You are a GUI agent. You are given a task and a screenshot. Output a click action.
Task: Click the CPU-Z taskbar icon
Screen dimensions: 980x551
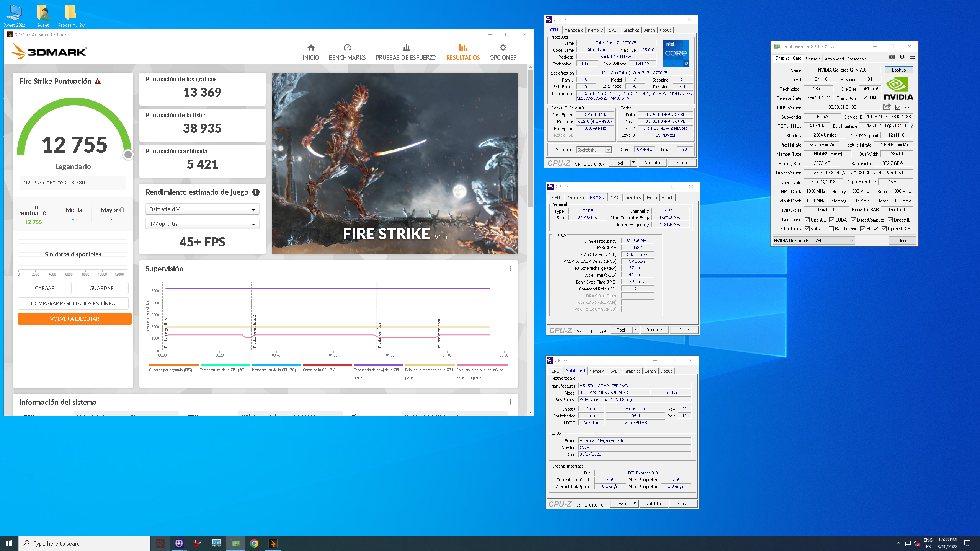pyautogui.click(x=179, y=543)
